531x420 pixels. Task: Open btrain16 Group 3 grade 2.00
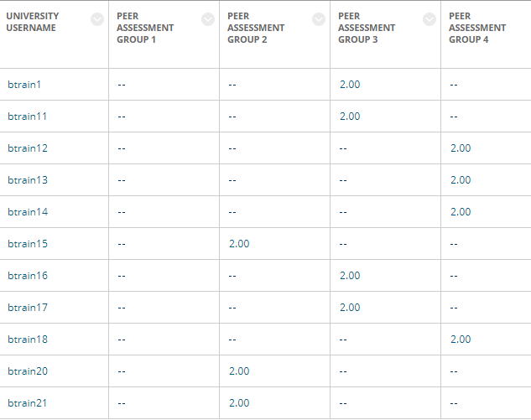tap(350, 275)
